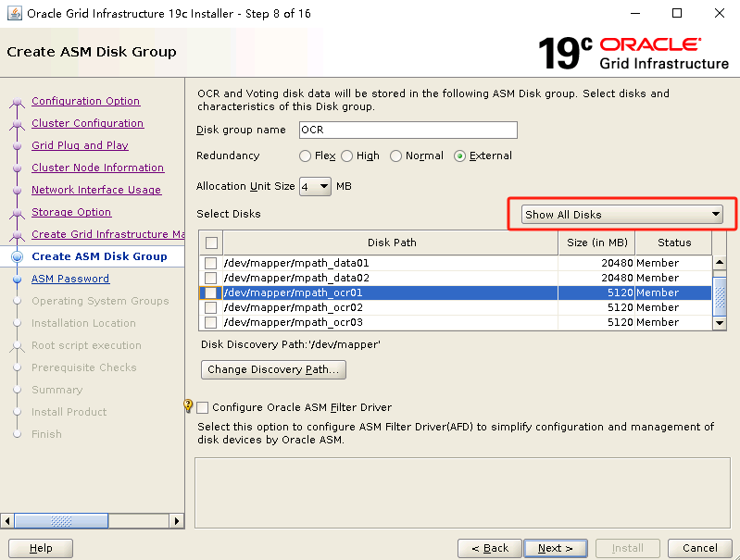Image resolution: width=740 pixels, height=560 pixels.
Task: Go to ASM Password step
Action: click(70, 279)
